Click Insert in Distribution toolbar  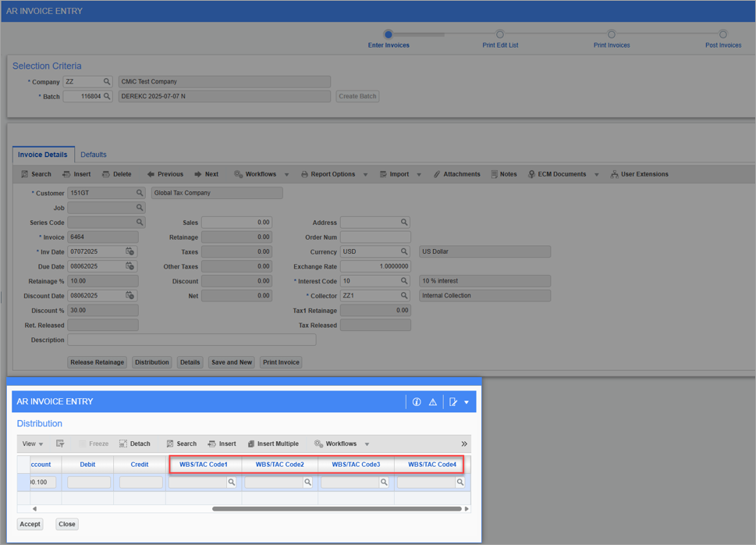[222, 443]
